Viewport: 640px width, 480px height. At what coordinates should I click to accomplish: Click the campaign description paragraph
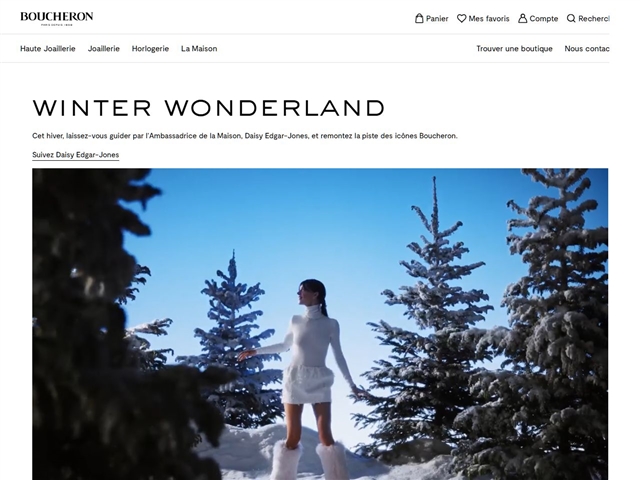pyautogui.click(x=245, y=136)
